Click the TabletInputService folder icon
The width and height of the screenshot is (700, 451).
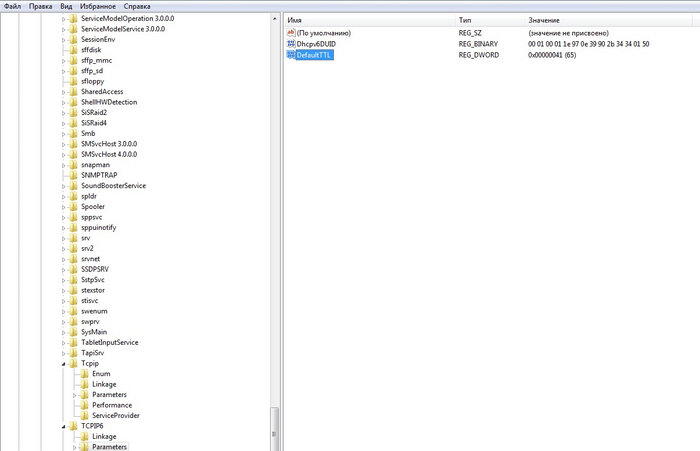tap(74, 342)
